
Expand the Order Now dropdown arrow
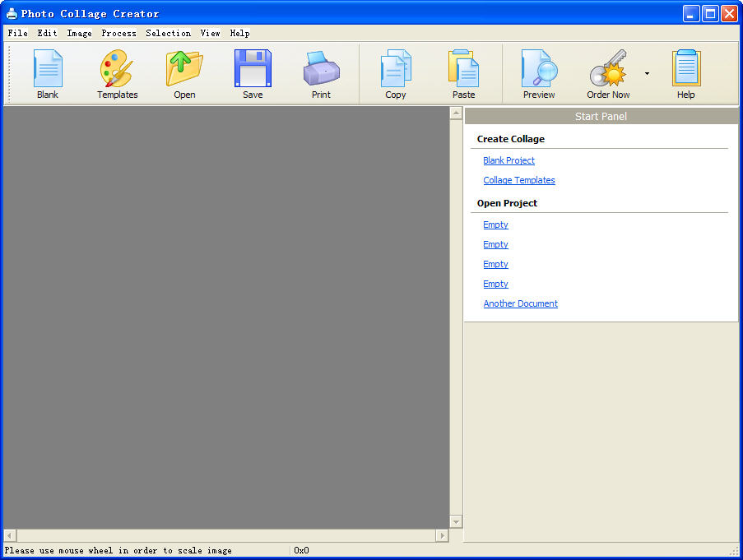647,73
